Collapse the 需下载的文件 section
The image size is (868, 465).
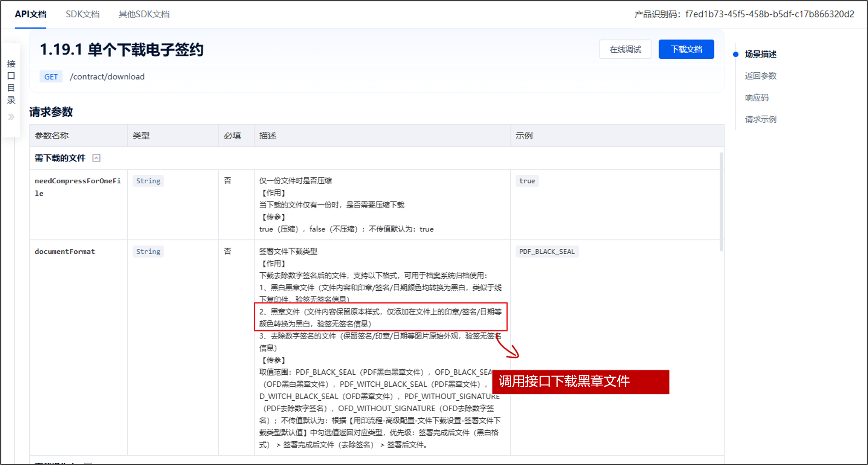[96, 158]
